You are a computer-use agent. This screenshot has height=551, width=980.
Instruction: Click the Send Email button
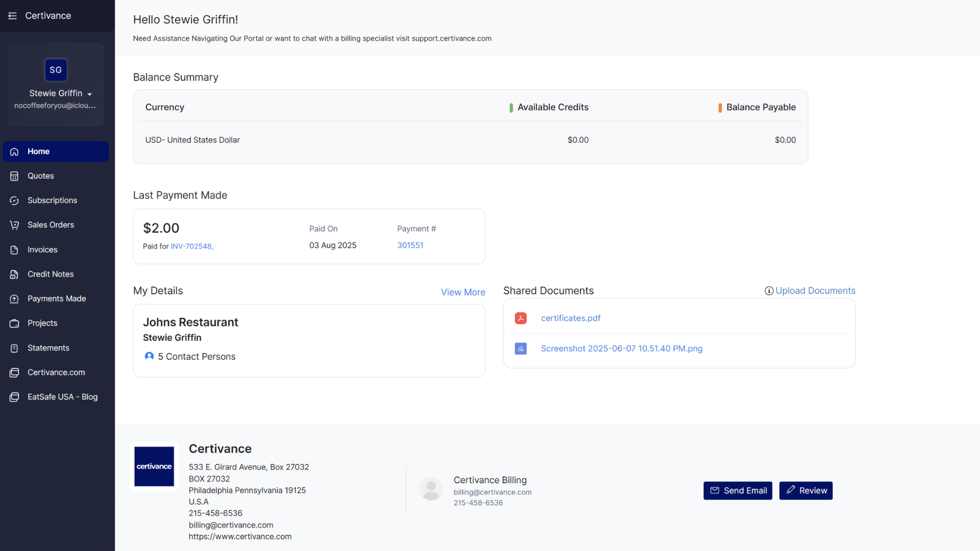[737, 491]
